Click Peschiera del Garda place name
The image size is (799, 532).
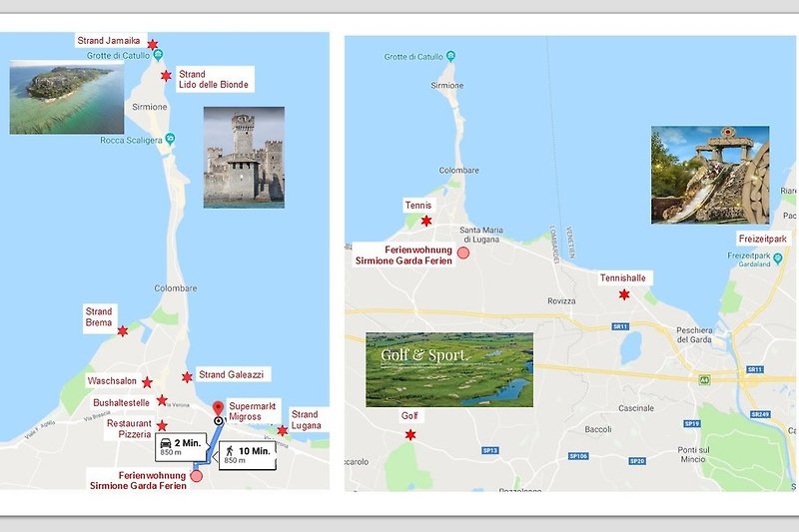coord(694,334)
